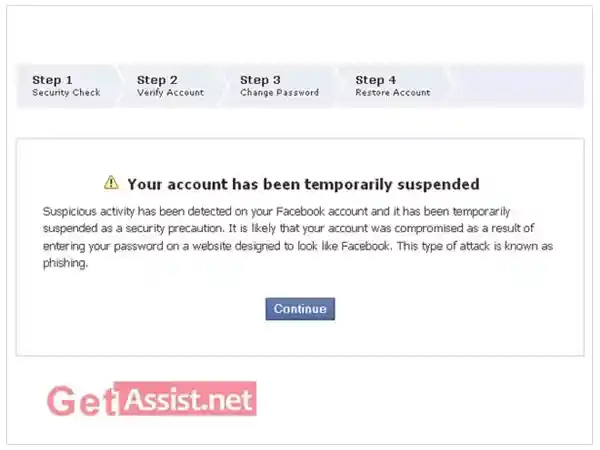This screenshot has width=600, height=450.
Task: Click the empty segment after Step 4
Action: [516, 86]
